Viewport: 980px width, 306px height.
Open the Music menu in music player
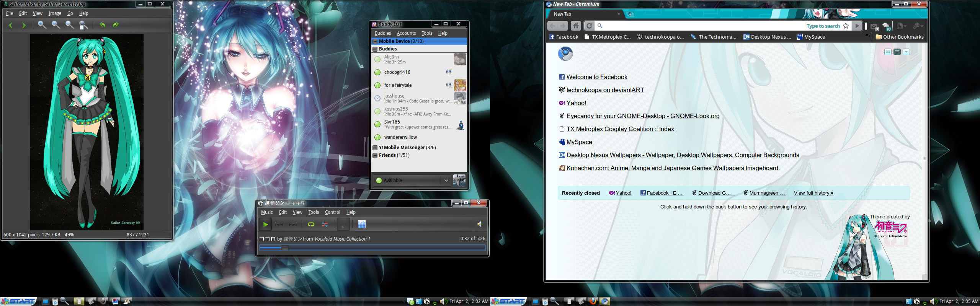coord(267,212)
